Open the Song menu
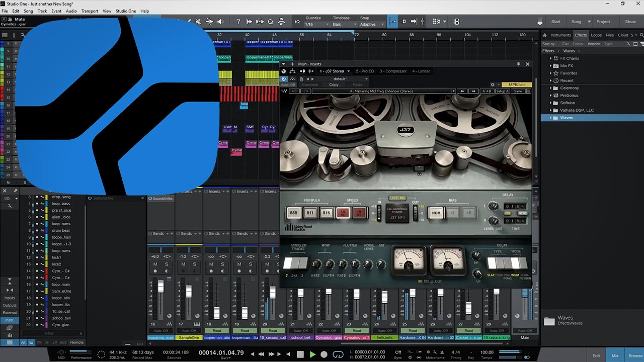Screen dimensions: 644x362 pos(28,11)
